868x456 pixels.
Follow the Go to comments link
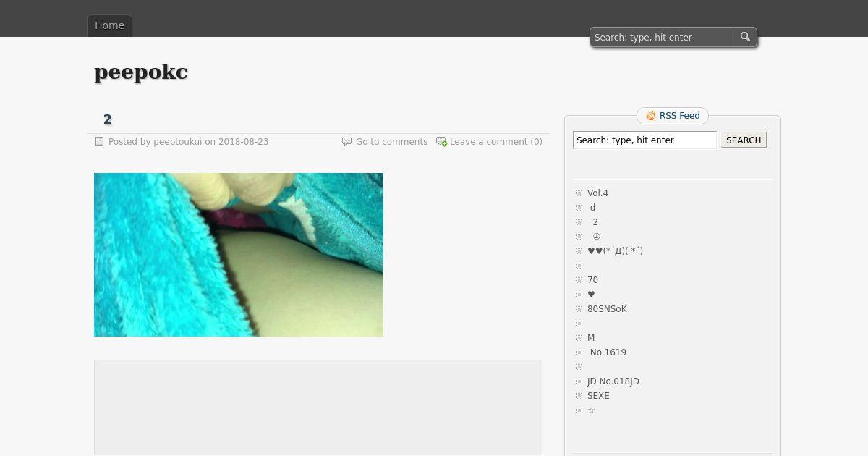[x=391, y=142]
